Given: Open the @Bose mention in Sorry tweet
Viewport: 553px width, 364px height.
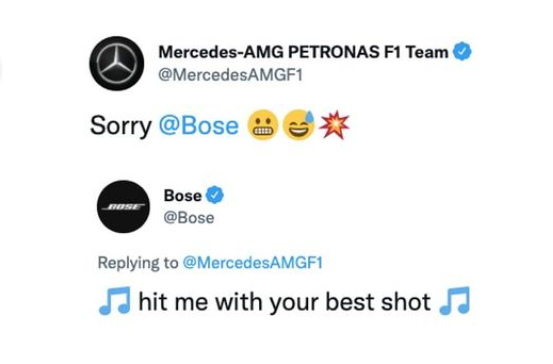Looking at the screenshot, I should (x=199, y=126).
